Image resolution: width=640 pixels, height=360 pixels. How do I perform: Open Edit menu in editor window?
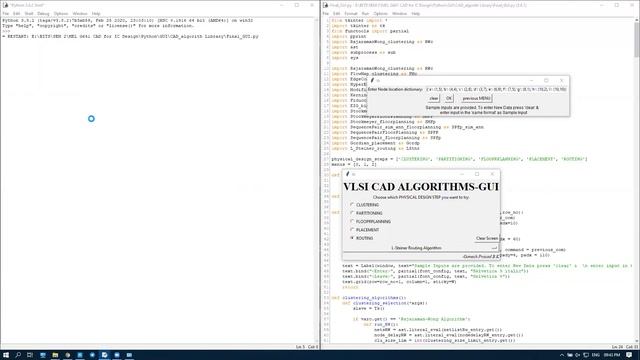click(336, 13)
